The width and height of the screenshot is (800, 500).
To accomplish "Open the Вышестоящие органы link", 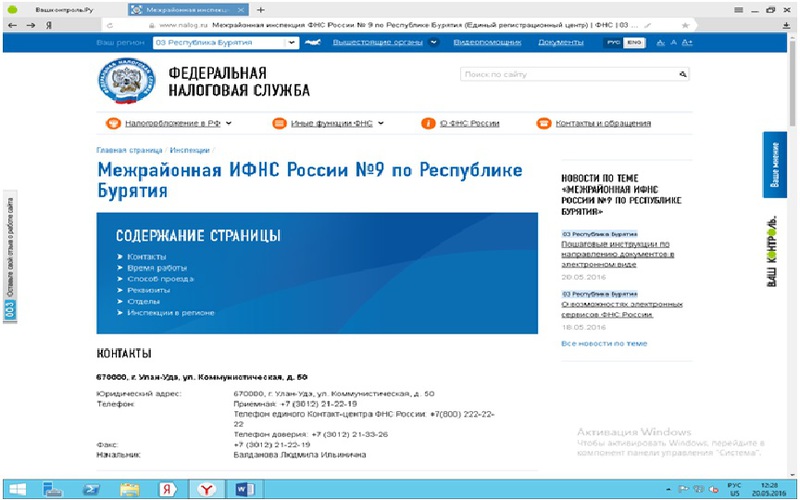I will [378, 42].
